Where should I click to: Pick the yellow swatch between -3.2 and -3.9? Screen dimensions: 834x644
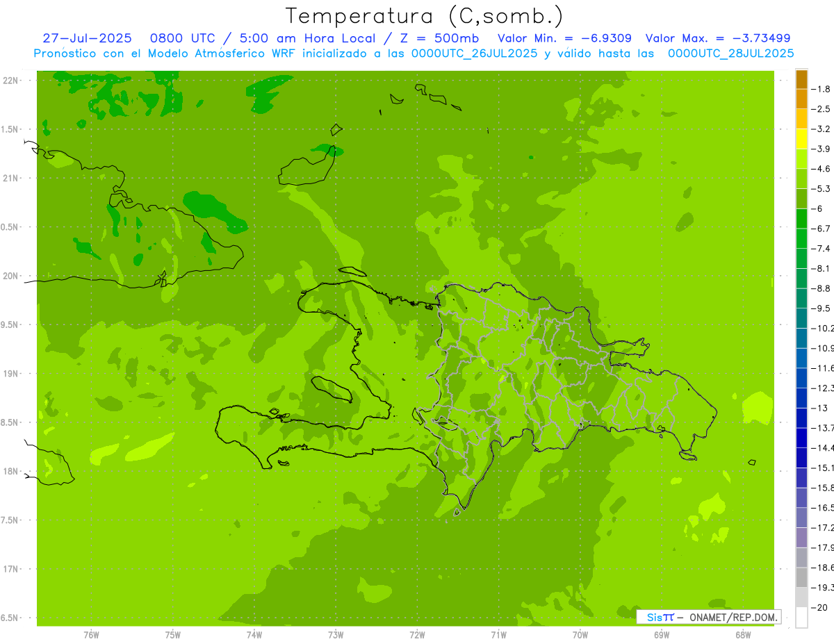pos(801,139)
